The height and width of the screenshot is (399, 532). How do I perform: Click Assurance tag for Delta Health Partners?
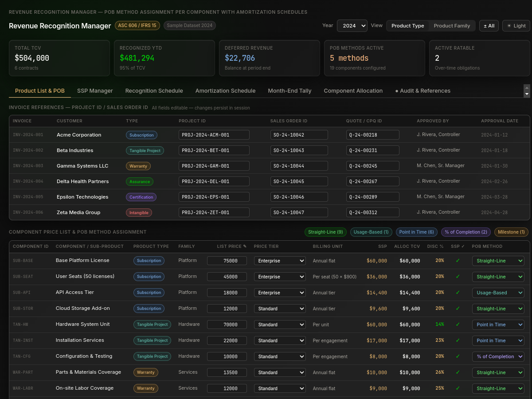point(140,182)
